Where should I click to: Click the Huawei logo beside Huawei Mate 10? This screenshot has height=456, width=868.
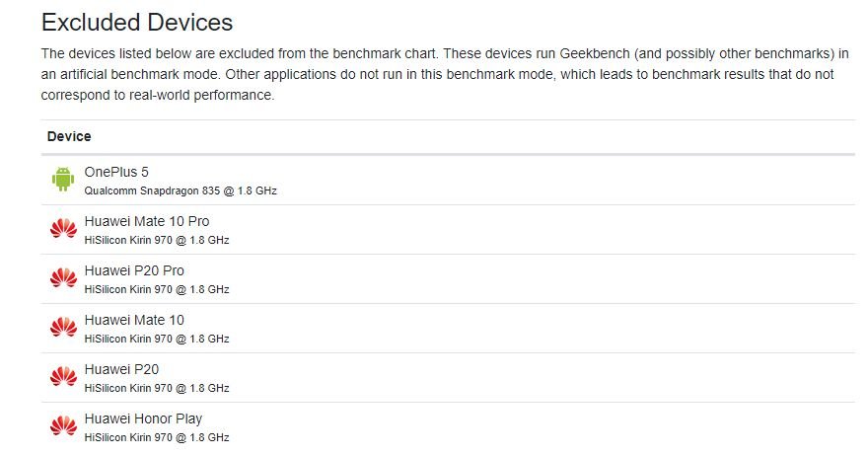pos(63,327)
